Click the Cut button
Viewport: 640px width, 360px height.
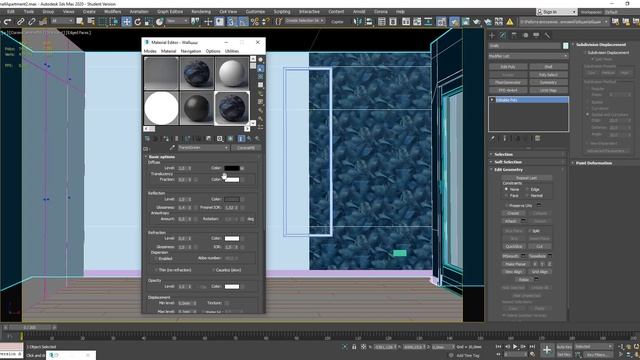pyautogui.click(x=540, y=246)
